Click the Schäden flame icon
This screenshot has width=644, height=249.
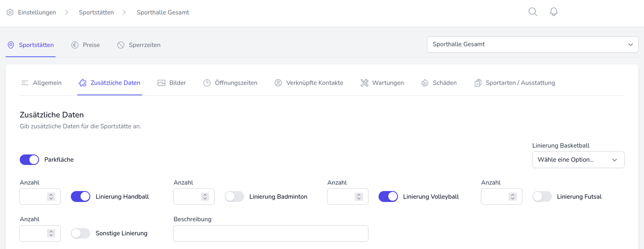point(425,83)
